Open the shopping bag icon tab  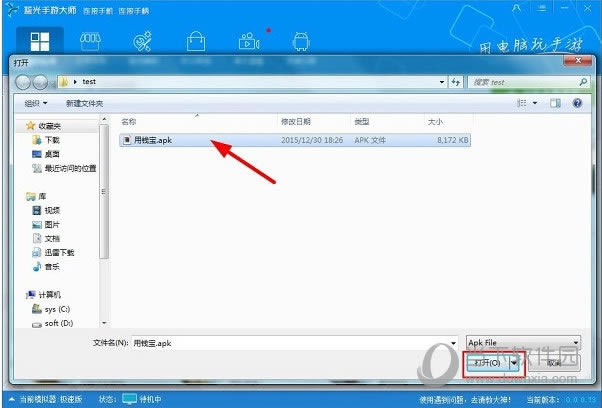196,41
